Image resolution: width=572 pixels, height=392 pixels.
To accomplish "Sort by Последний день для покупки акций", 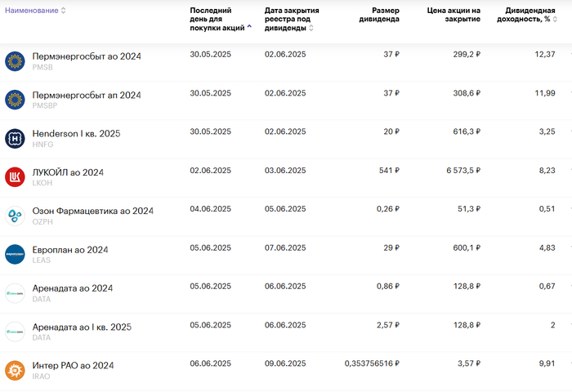I will (x=218, y=19).
